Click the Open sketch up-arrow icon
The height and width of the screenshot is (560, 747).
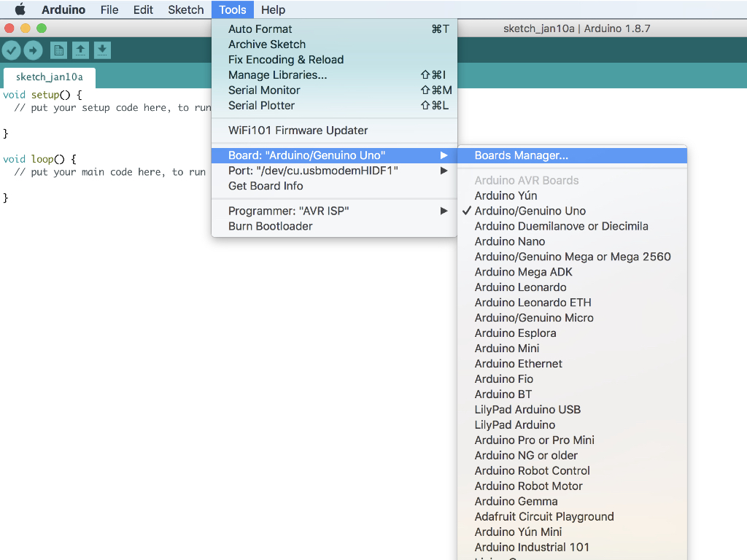80,50
